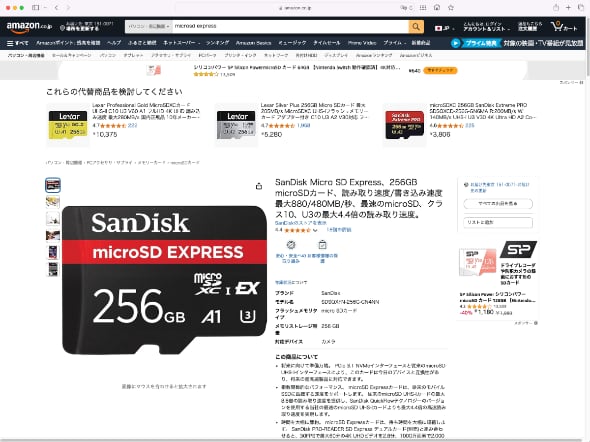Open the JP language selector dropdown
590x442 pixels.
tap(444, 28)
